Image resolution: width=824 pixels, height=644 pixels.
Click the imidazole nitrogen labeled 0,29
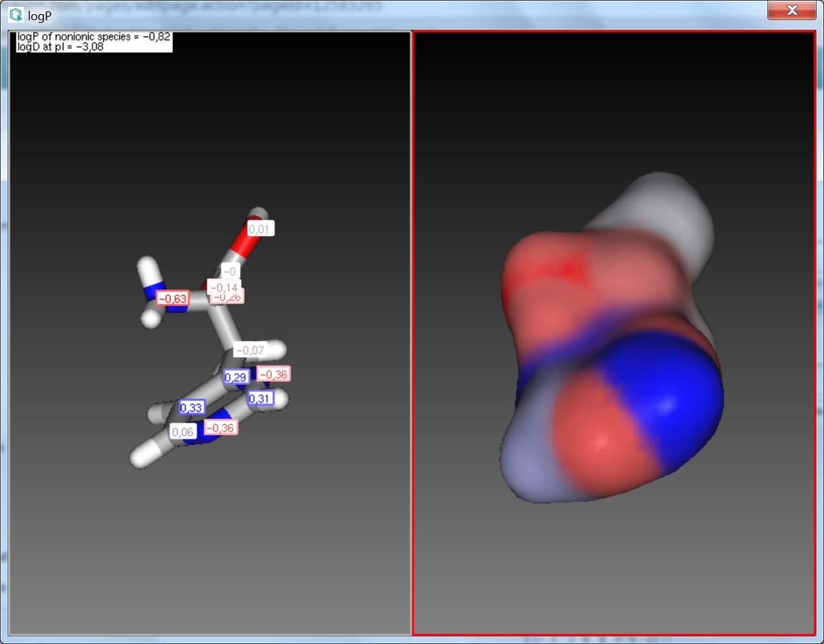pos(236,377)
